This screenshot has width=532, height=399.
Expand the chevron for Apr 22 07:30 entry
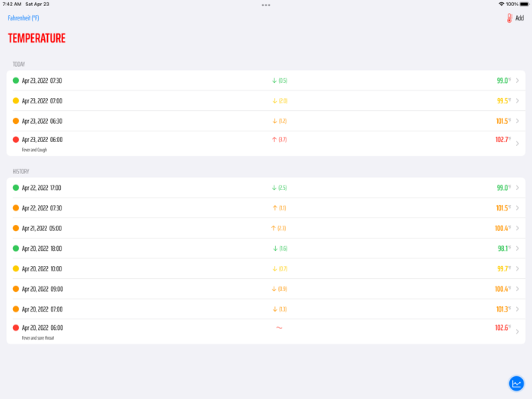coord(518,208)
